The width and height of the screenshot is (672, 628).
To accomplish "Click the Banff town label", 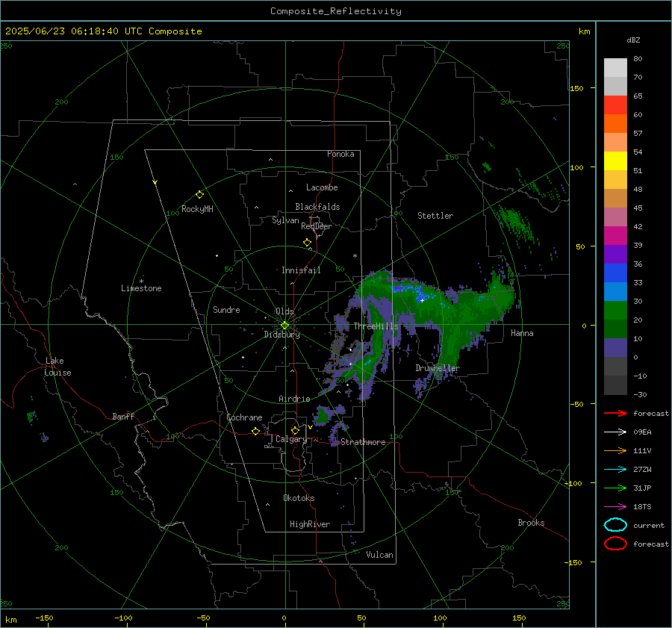I will (x=123, y=416).
